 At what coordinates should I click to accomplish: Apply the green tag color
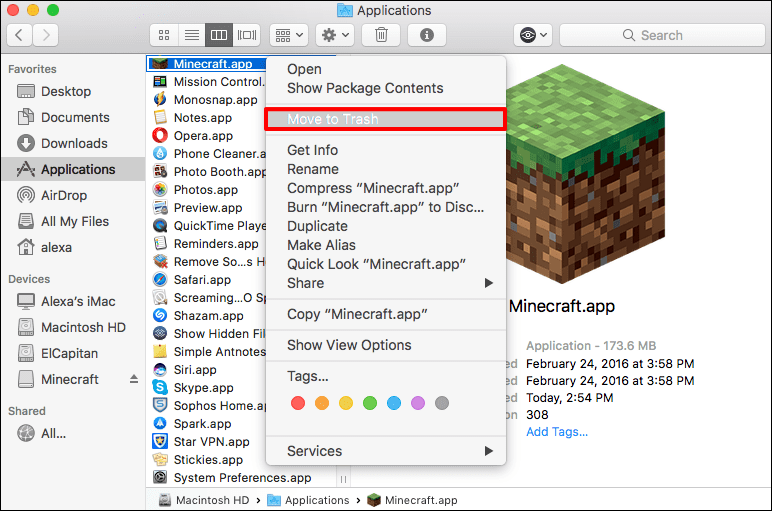tap(370, 403)
